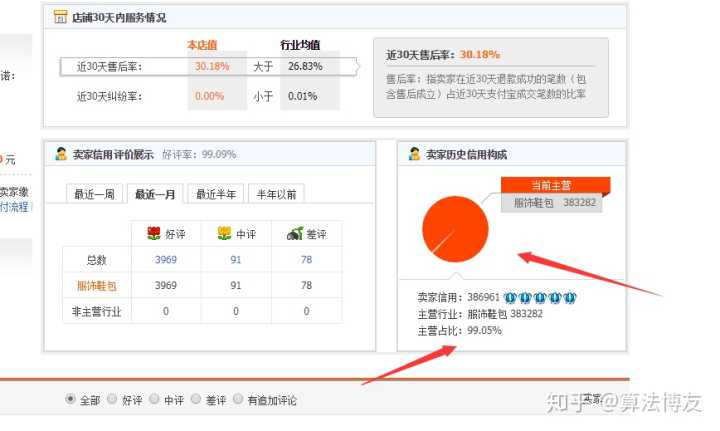Click the seller history credit person icon
The width and height of the screenshot is (720, 431).
pos(414,154)
